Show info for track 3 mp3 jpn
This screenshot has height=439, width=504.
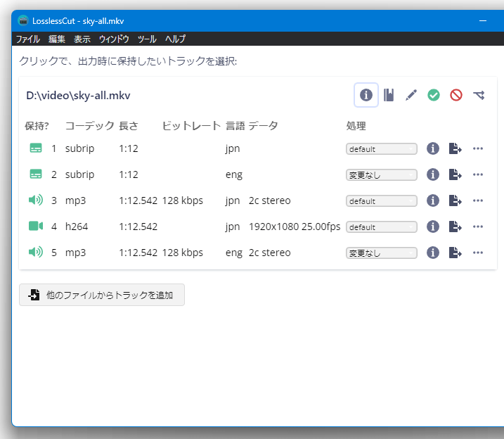tap(433, 201)
